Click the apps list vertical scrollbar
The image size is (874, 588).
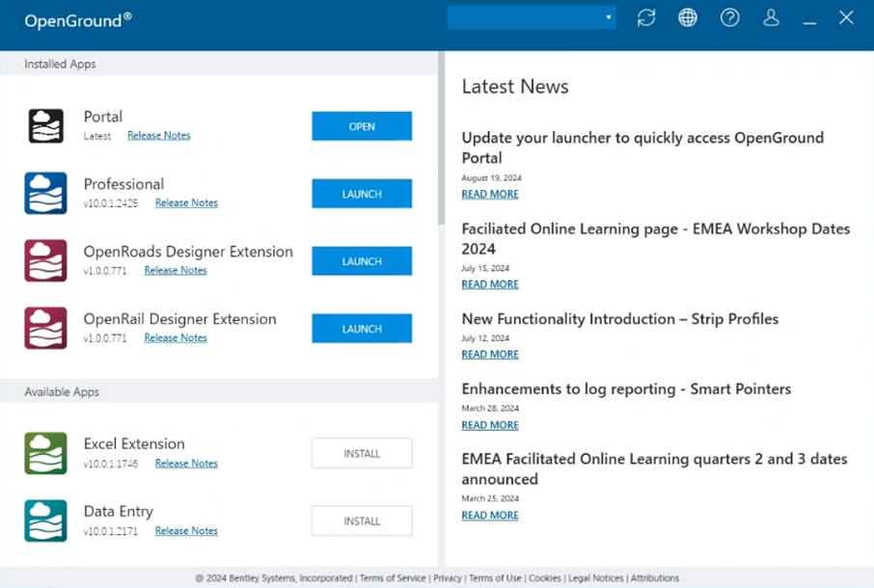pos(442,138)
